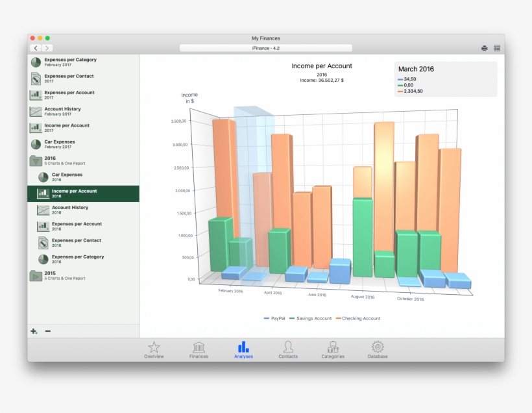Viewport: 532px width, 413px height.
Task: Switch to the Contacts tab
Action: 288,348
